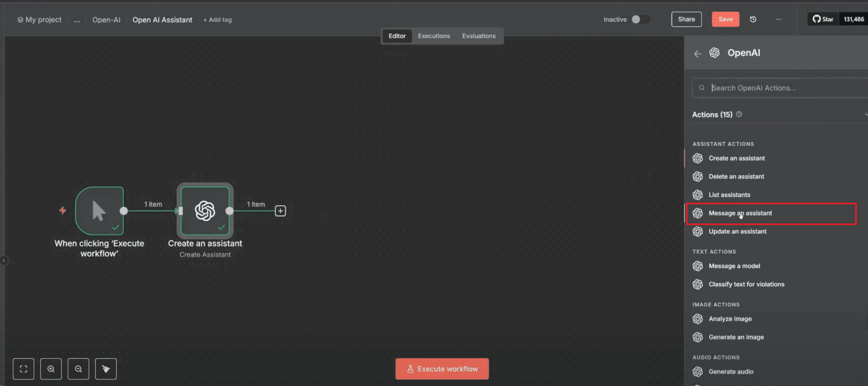
Task: Click the zoom in canvas icon
Action: tap(51, 369)
